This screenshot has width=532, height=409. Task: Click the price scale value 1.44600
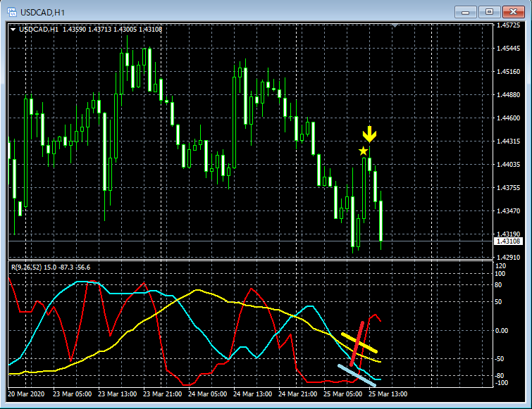coord(508,118)
